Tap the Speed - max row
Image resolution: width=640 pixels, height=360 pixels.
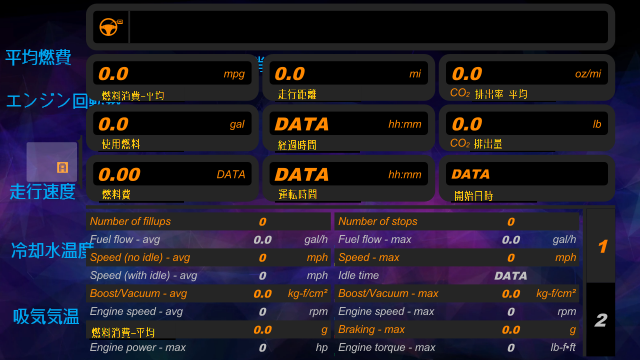[457, 258]
